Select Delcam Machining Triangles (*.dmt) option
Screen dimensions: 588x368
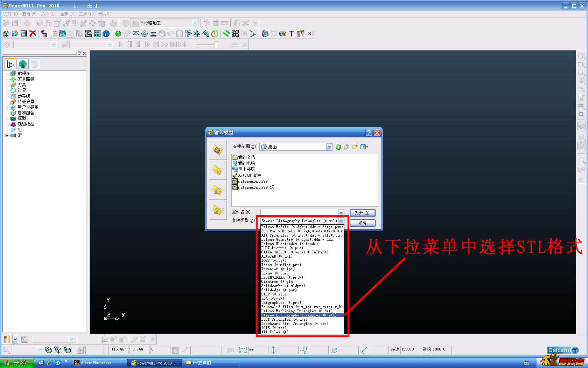click(303, 311)
